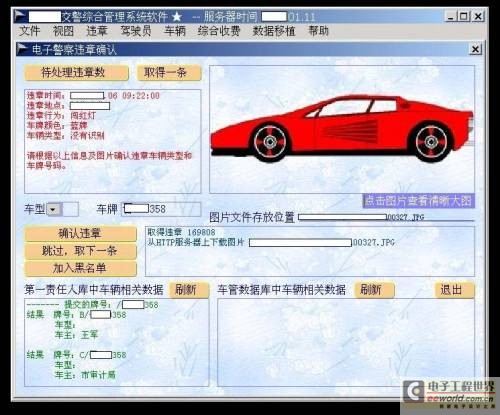Click the 确认违章 button
Screen dimensions: 500x415
point(80,234)
